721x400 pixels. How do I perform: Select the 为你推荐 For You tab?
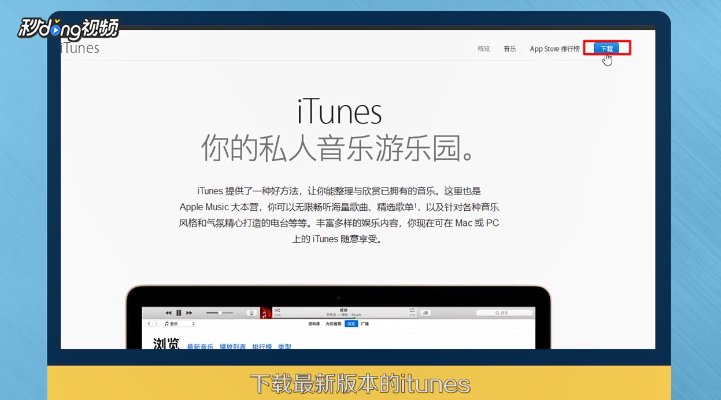click(333, 324)
